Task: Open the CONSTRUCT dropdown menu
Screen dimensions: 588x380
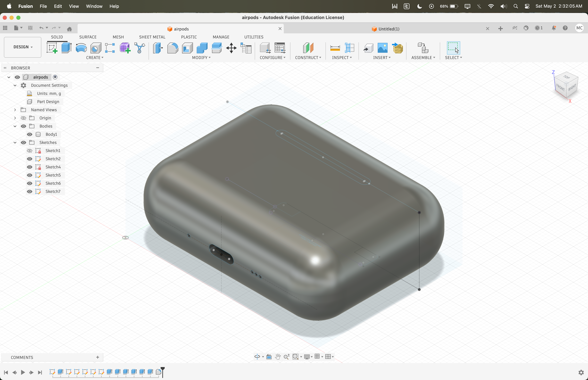Action: [308, 57]
